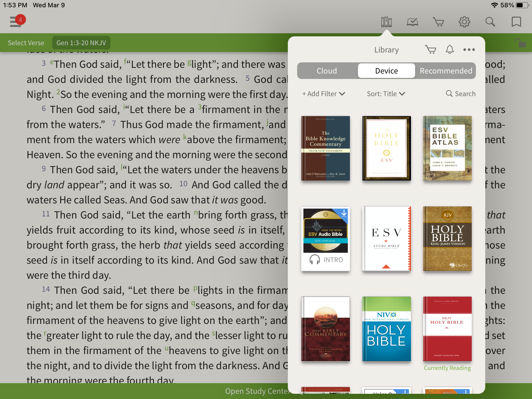Tap the 1:53 PM clock in status bar
Image resolution: width=532 pixels, height=399 pixels.
click(15, 5)
